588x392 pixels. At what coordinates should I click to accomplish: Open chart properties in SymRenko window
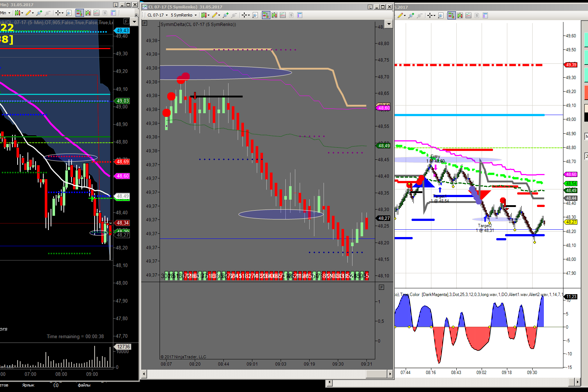[300, 15]
